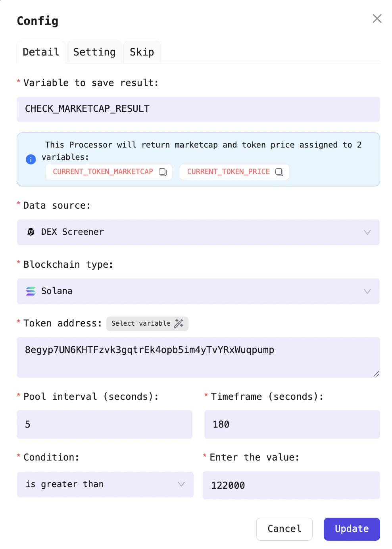Select the Enter the value field showing 122000

coord(292,485)
